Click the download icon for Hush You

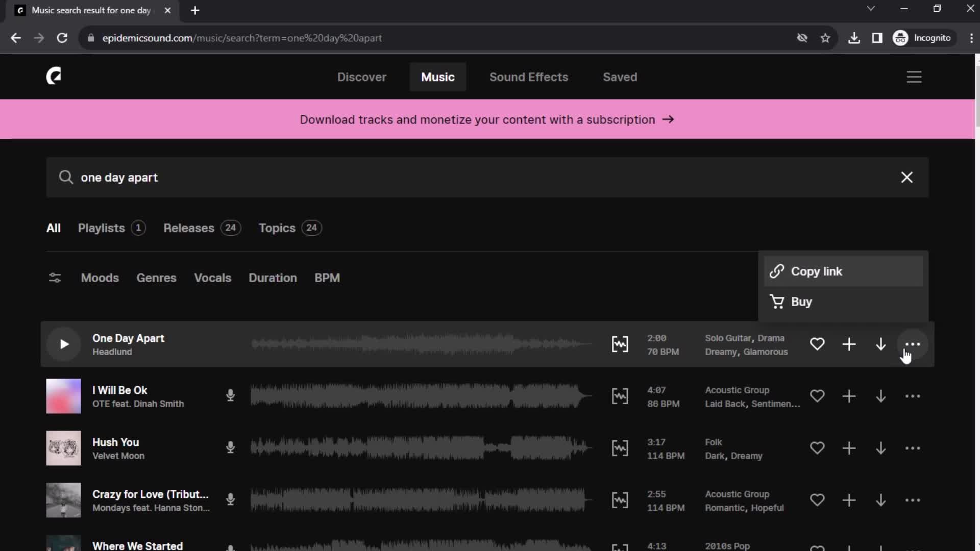(x=881, y=448)
